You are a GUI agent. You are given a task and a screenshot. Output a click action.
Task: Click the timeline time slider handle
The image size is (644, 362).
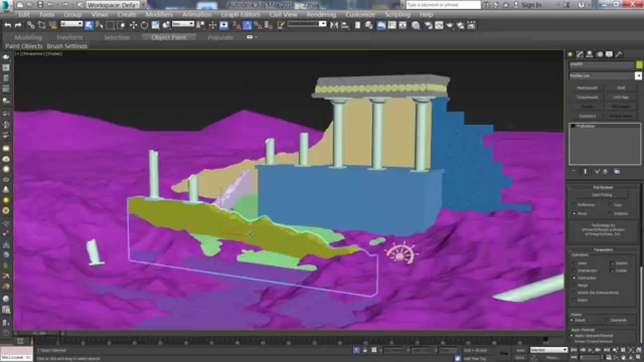39,333
